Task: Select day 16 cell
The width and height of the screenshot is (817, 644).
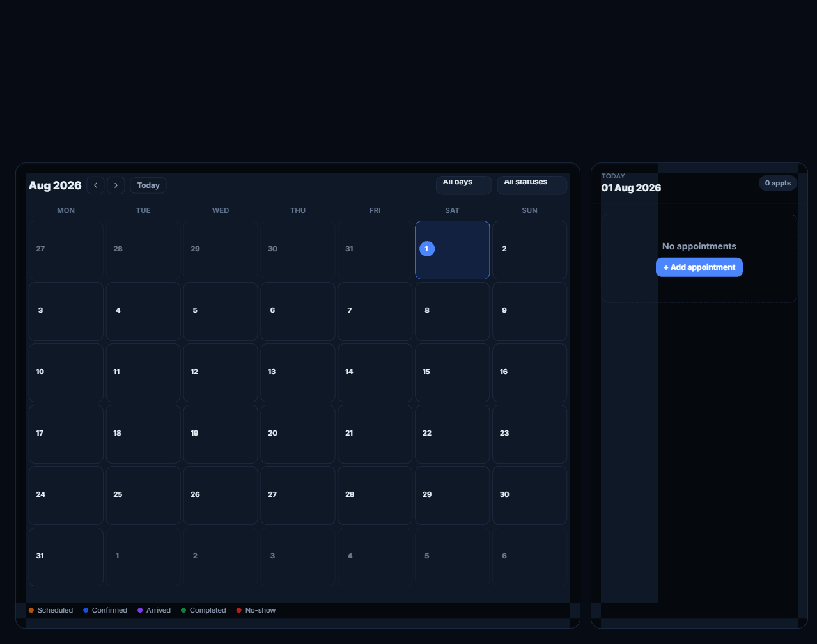Action: pos(530,373)
